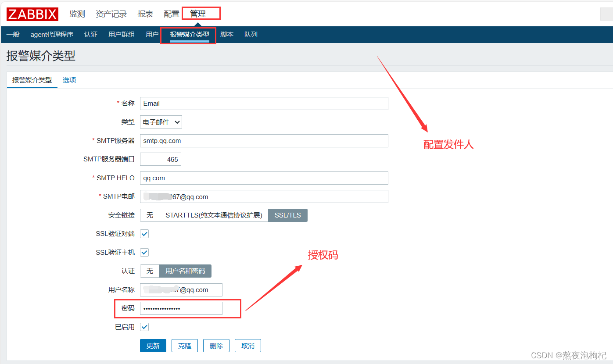Open the 资产记录 menu
The image size is (613, 364).
pos(111,14)
